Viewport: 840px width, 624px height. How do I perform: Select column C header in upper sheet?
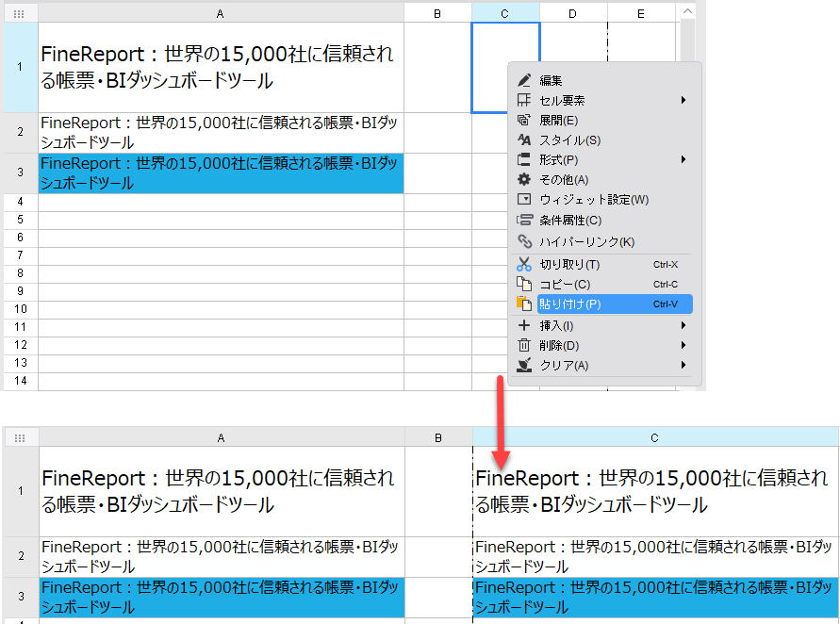(x=505, y=14)
